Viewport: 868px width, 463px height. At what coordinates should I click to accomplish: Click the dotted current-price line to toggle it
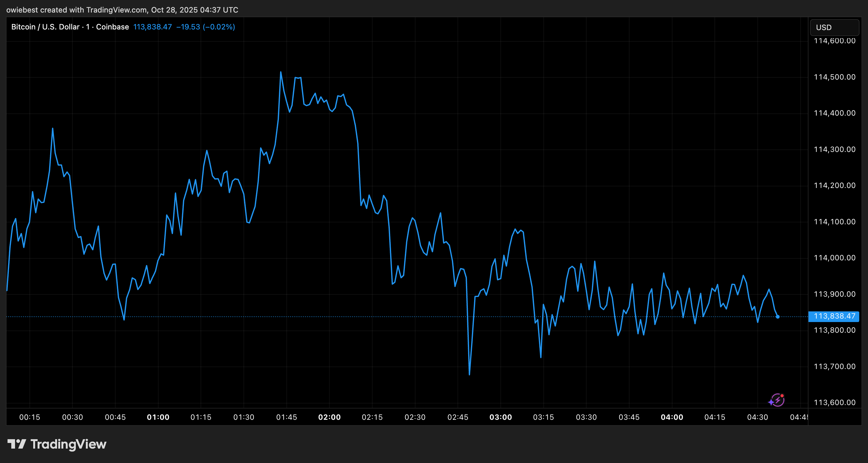[x=404, y=316]
